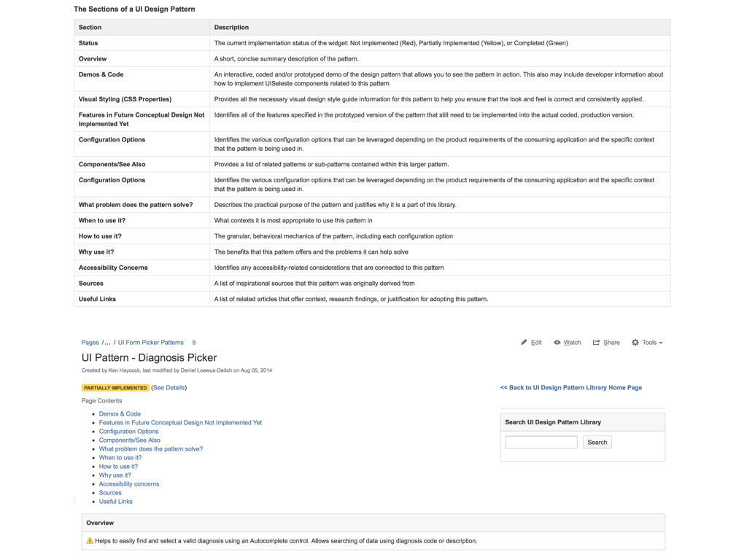Focus the Search UI Design Pattern Library field
The width and height of the screenshot is (747, 560).
click(541, 443)
